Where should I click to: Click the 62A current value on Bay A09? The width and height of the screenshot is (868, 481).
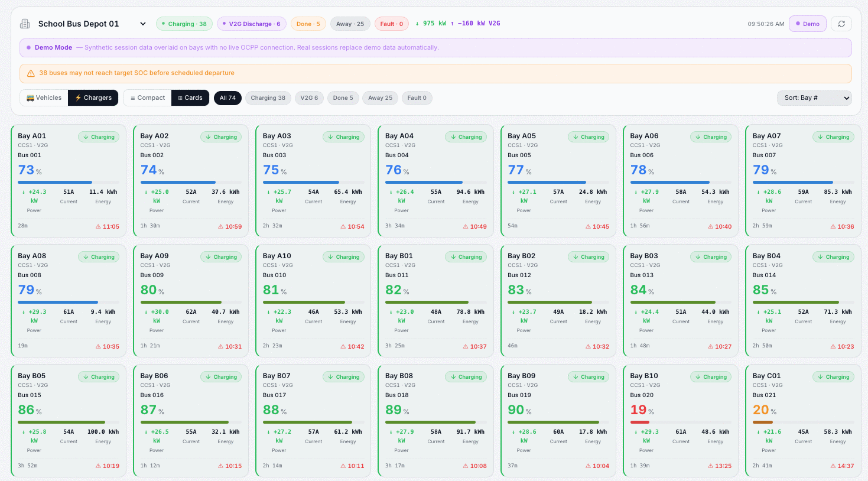pyautogui.click(x=191, y=312)
